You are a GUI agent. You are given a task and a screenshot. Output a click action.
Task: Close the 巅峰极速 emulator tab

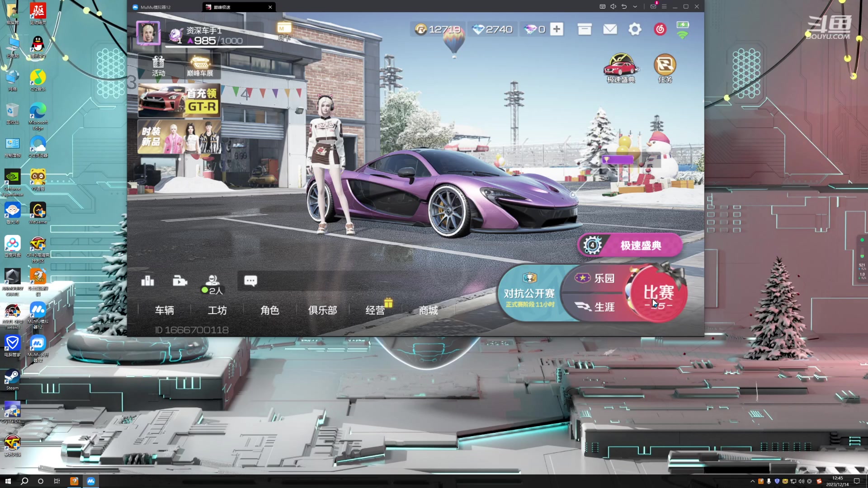pos(270,7)
